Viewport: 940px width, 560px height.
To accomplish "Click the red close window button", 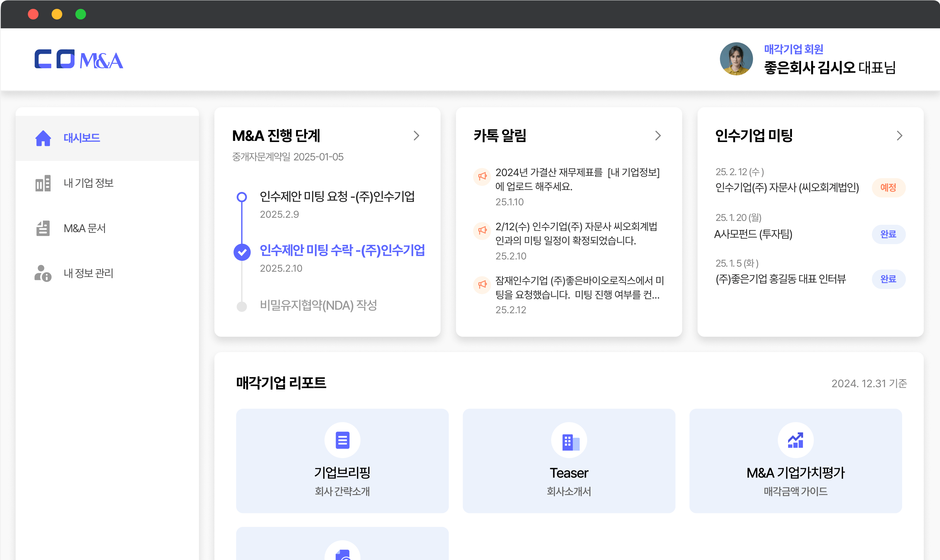I will pos(33,14).
